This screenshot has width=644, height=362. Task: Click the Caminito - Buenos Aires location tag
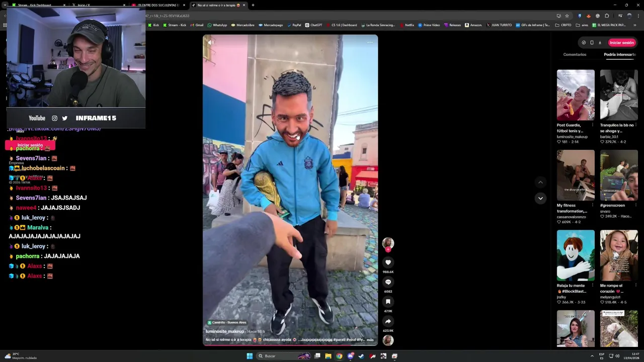click(x=227, y=322)
